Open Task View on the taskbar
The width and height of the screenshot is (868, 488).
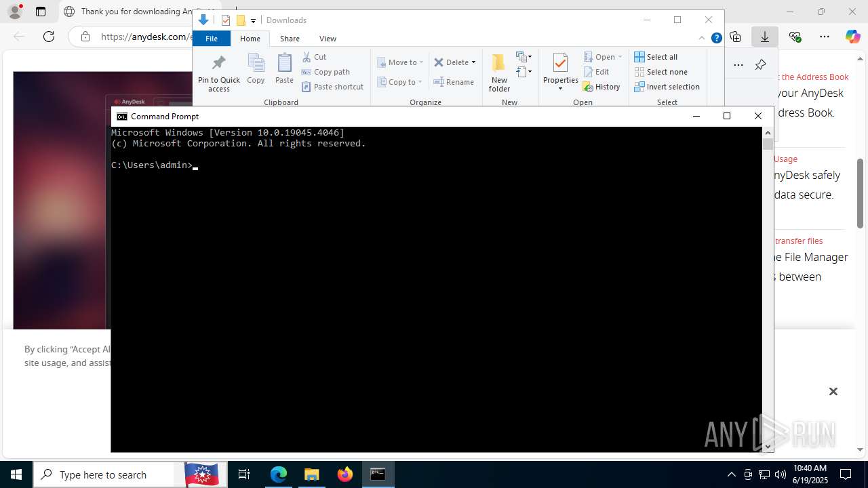coord(244,474)
